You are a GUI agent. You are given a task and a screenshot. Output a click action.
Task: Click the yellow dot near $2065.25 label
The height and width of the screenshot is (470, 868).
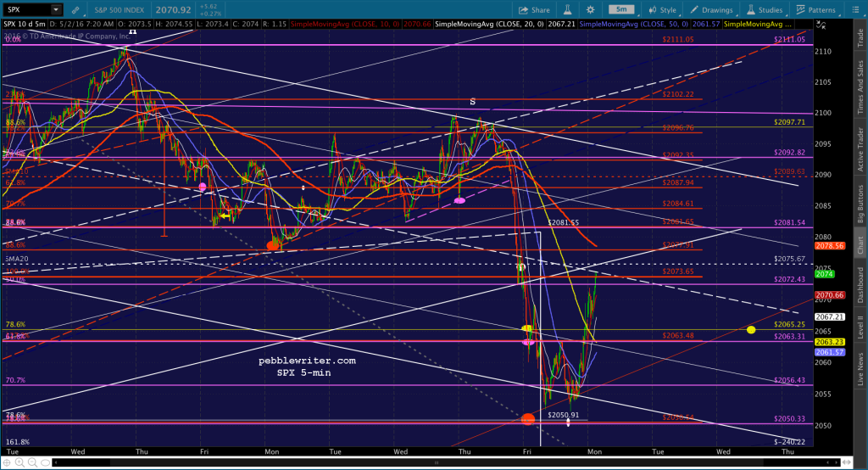[x=751, y=330]
